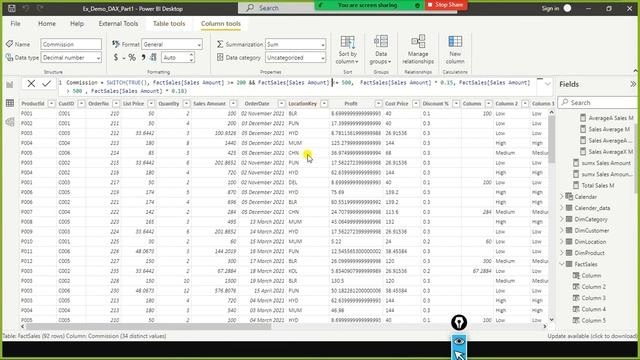Click the decimal places icon
The height and width of the screenshot is (360, 640).
click(153, 58)
